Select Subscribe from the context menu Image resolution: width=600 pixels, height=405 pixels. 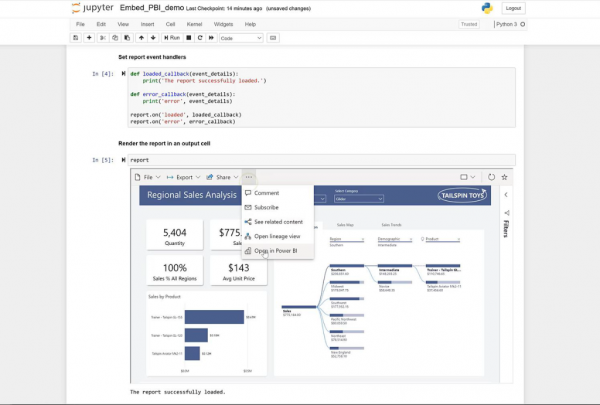[278, 207]
